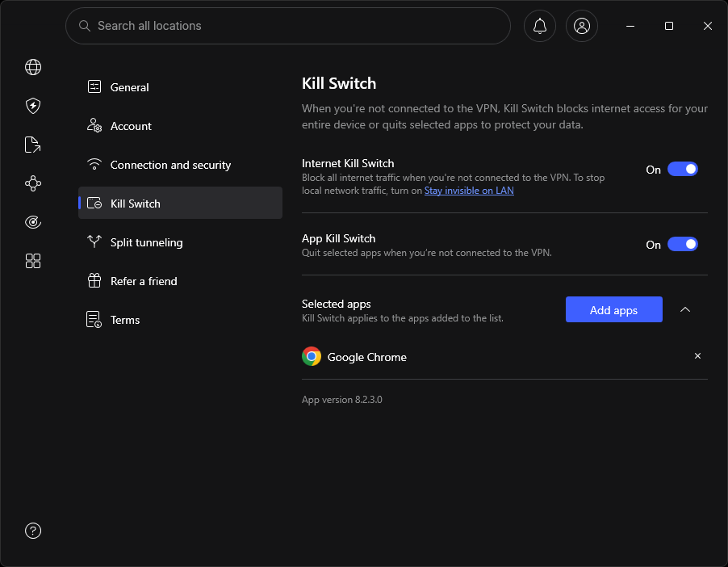Open the globe VPN locations icon
The image size is (728, 567).
tap(33, 67)
